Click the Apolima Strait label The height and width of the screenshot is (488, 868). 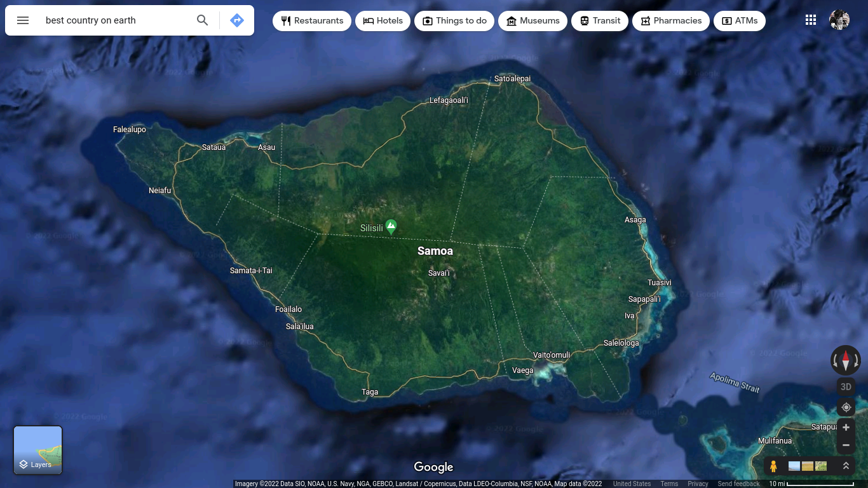click(x=735, y=383)
